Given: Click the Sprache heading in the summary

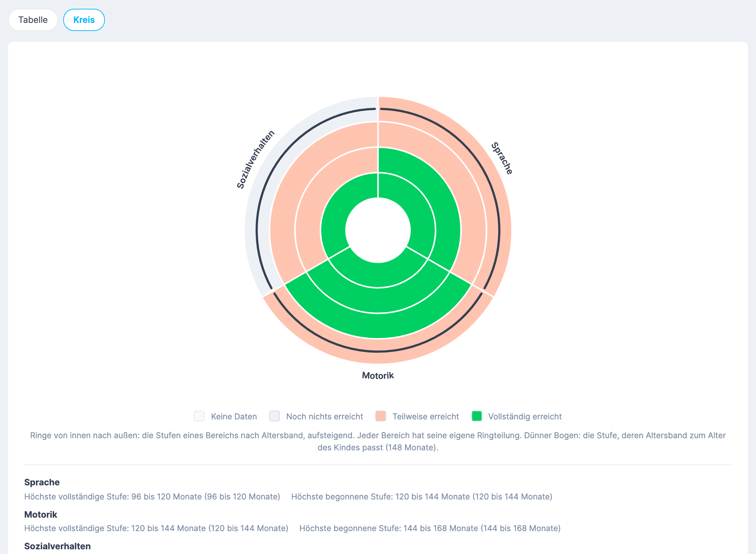Looking at the screenshot, I should pos(42,482).
